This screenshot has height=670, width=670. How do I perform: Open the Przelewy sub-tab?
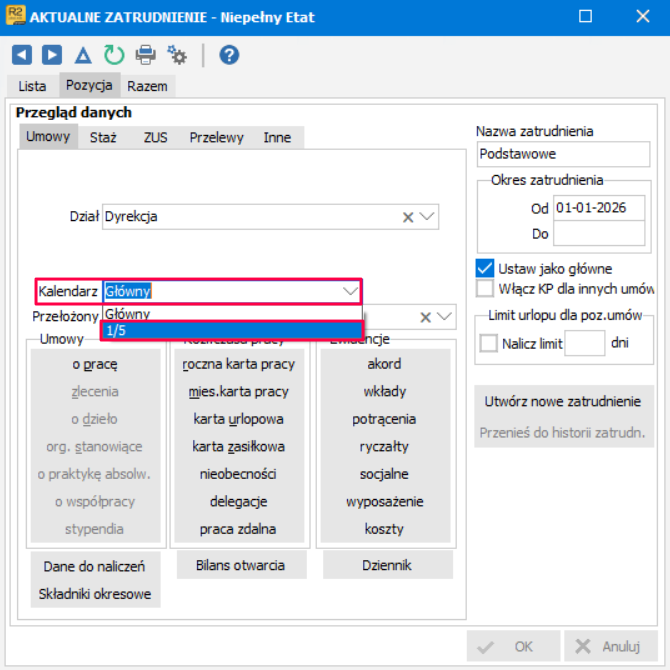coord(216,138)
